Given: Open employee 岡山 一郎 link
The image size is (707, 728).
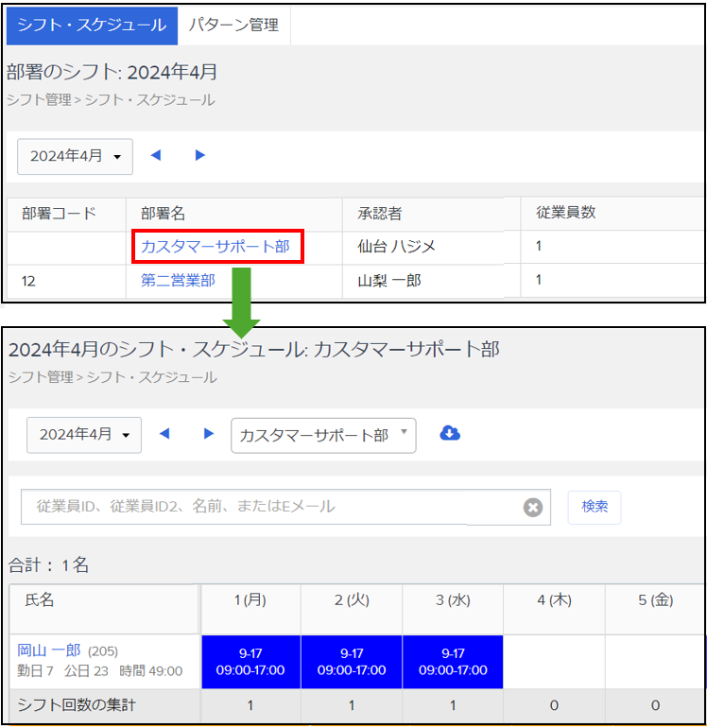Looking at the screenshot, I should pos(49,650).
